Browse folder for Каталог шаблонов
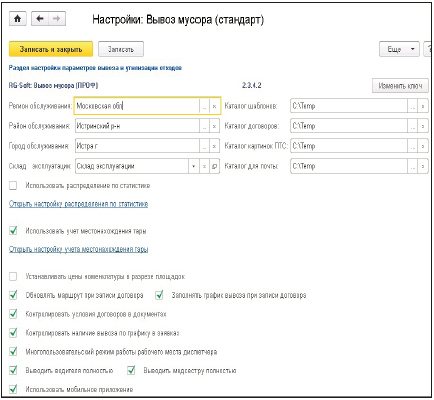The height and width of the screenshot is (400, 434). click(x=413, y=106)
